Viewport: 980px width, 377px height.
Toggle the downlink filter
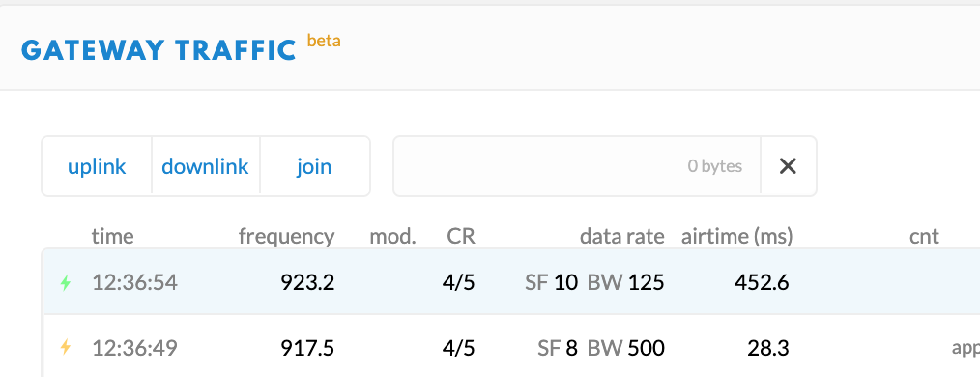(x=206, y=166)
